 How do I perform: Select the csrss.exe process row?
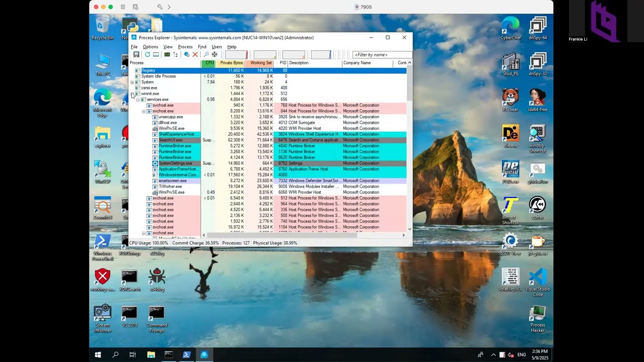tap(268, 88)
